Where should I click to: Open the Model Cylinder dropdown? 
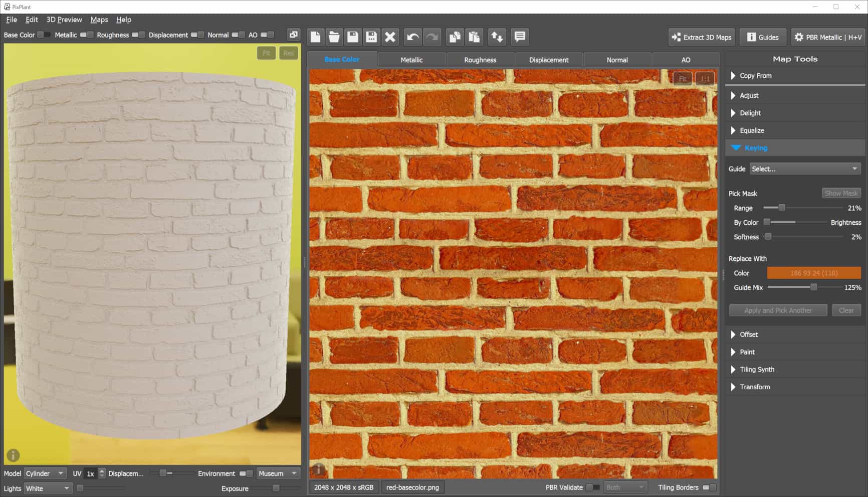pos(45,473)
